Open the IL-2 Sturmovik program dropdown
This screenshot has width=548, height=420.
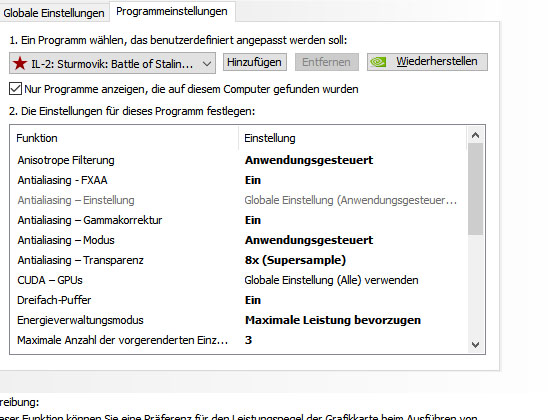[x=112, y=64]
